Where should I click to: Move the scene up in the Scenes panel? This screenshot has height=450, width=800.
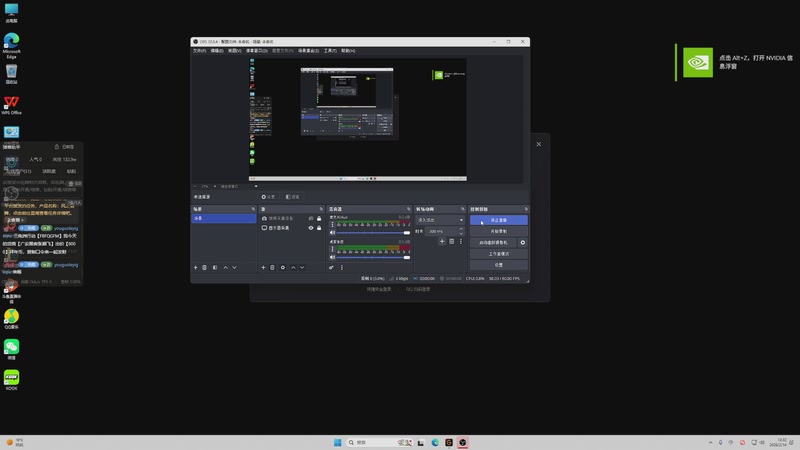[226, 267]
